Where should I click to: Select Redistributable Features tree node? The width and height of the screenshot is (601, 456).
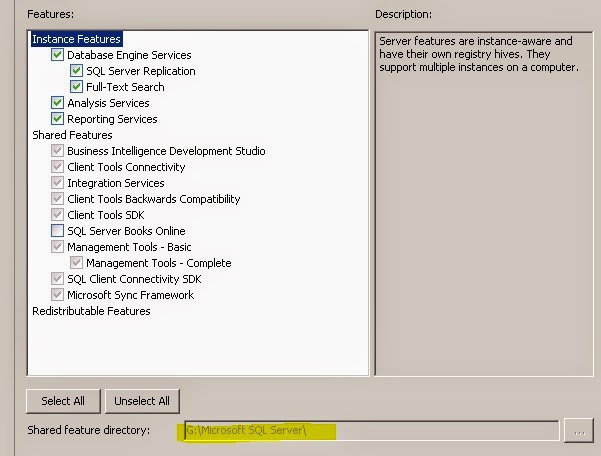coord(91,311)
